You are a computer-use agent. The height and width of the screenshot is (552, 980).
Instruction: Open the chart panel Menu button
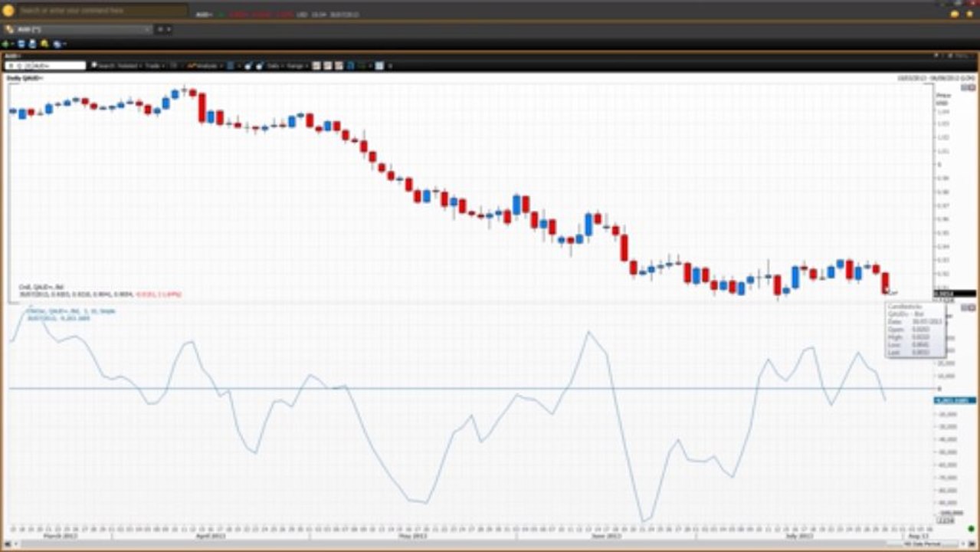point(962,56)
